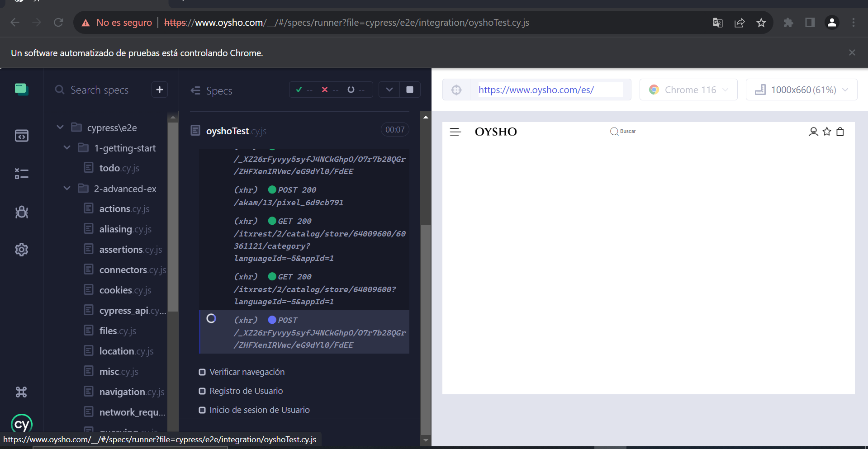Open Cypress Settings gear icon
The width and height of the screenshot is (868, 449).
(x=21, y=250)
